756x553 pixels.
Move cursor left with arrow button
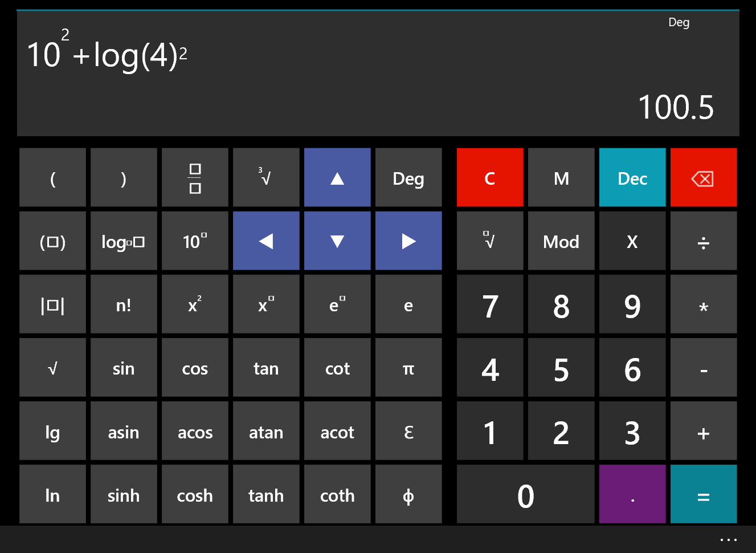pyautogui.click(x=266, y=241)
